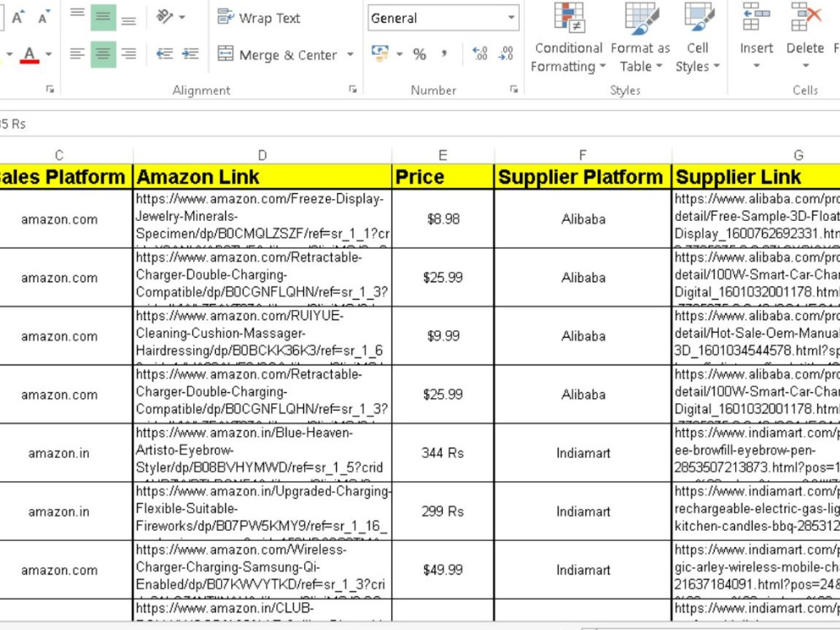The height and width of the screenshot is (630, 840).
Task: Select the Supplier Platform header cell
Action: [x=582, y=176]
